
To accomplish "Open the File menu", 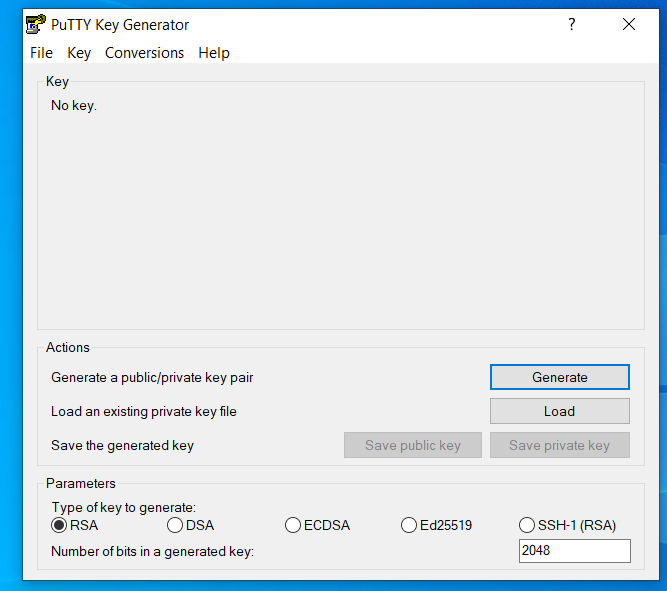I will 41,53.
